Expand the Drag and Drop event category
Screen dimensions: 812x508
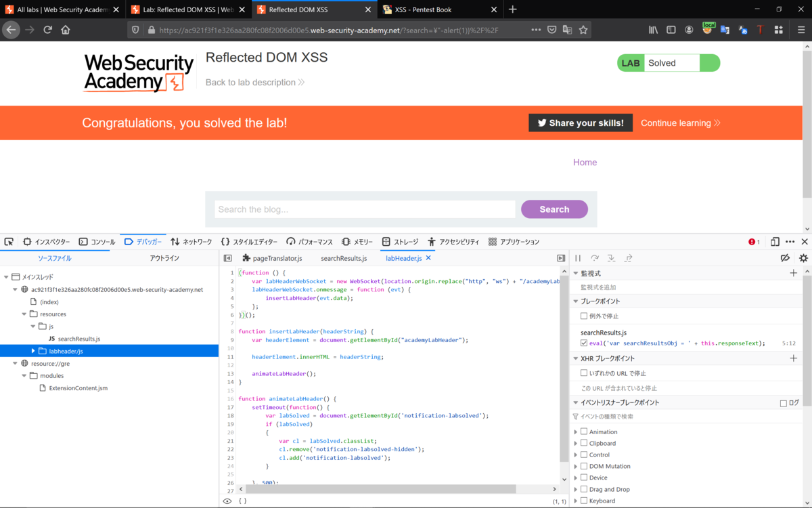tap(576, 489)
